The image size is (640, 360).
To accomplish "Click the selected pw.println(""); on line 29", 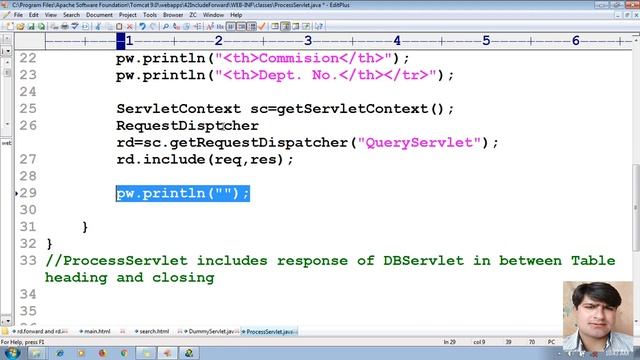I will tap(183, 193).
